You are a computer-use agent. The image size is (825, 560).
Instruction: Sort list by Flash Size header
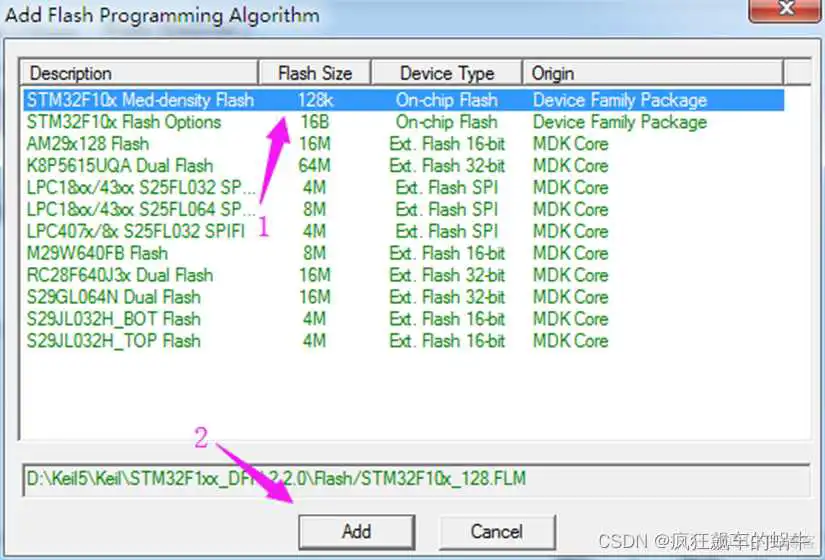pos(315,73)
